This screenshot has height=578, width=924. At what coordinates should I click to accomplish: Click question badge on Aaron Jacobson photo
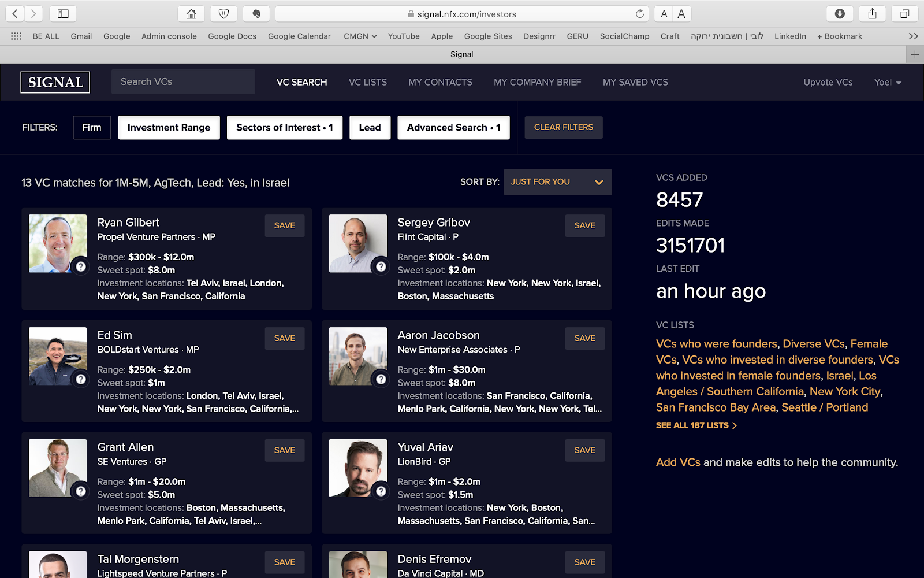point(381,379)
